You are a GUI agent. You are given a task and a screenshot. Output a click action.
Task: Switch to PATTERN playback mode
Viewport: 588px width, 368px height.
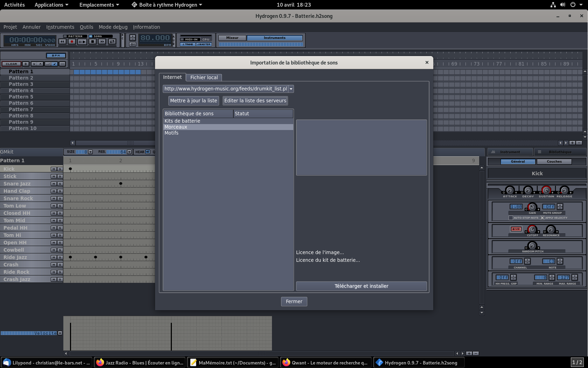(x=75, y=36)
